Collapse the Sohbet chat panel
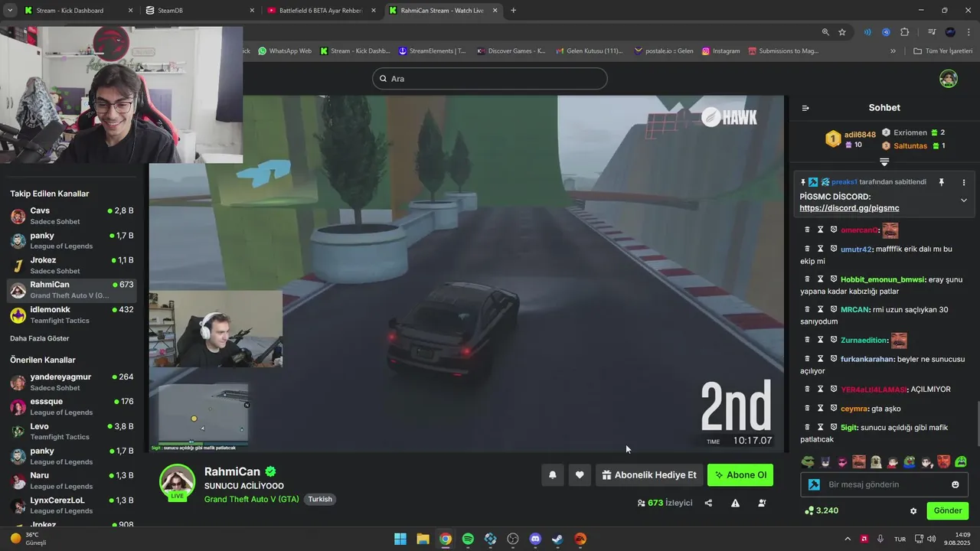 click(805, 108)
